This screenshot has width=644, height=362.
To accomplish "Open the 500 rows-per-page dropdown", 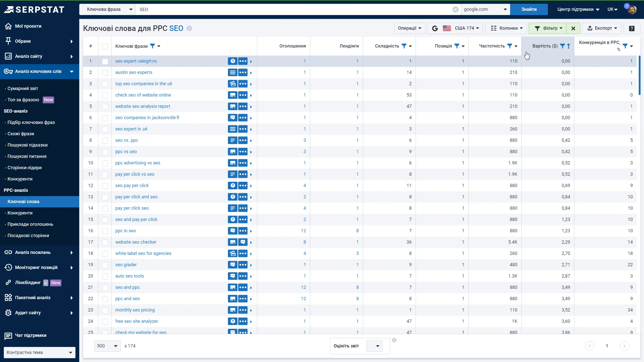I will pyautogui.click(x=107, y=346).
